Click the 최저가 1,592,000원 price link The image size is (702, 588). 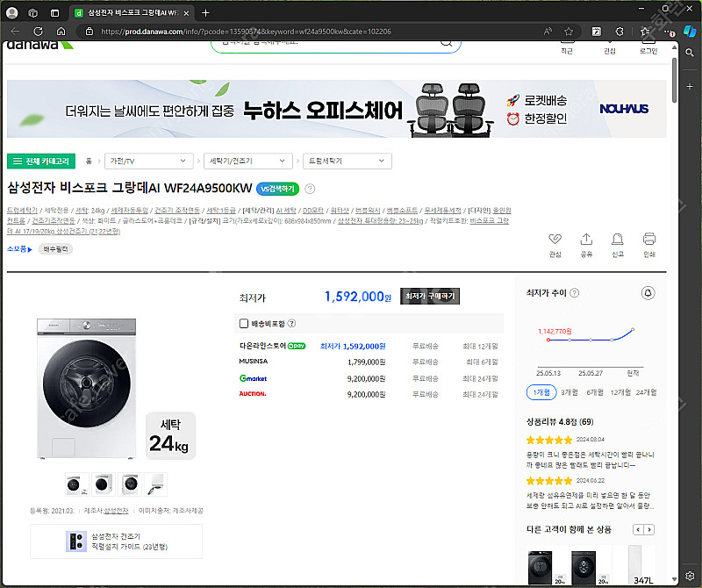point(353,346)
